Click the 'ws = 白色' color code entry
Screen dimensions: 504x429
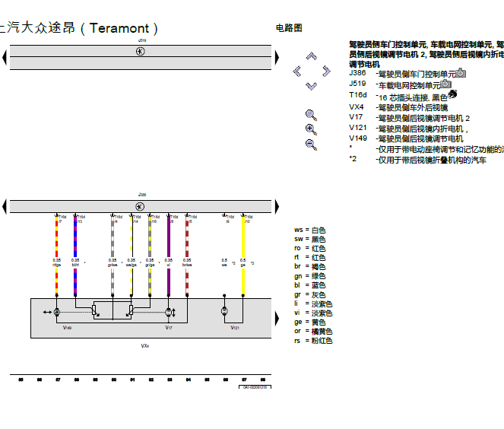310,230
